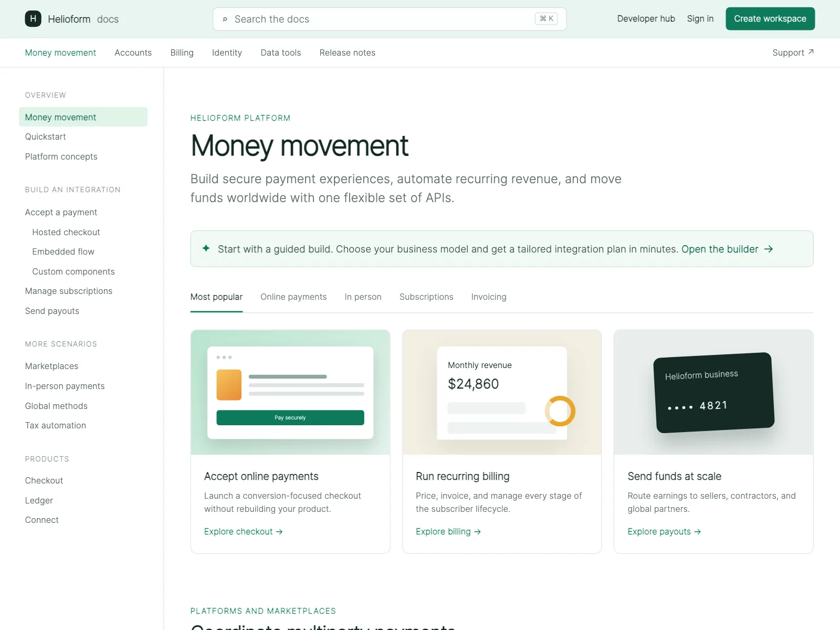840x630 pixels.
Task: Click Sign in
Action: tap(700, 19)
